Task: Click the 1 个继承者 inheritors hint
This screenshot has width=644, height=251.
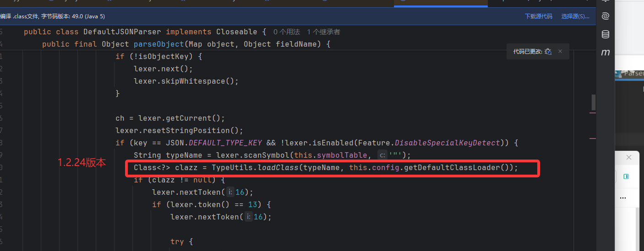Action: pyautogui.click(x=323, y=32)
